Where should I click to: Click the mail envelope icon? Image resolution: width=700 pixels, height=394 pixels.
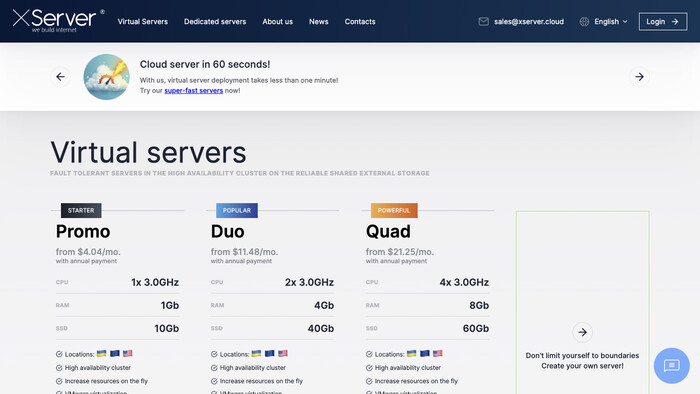pyautogui.click(x=483, y=21)
